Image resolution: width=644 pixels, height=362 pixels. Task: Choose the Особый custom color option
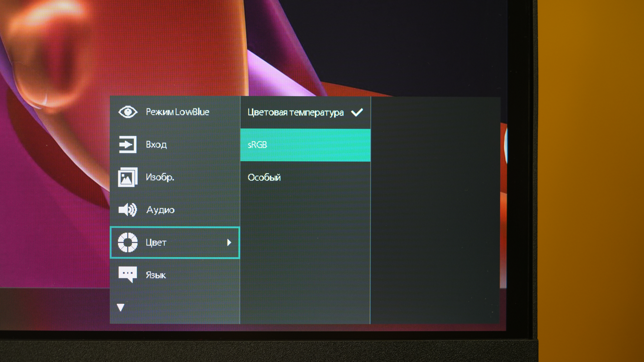tap(264, 177)
